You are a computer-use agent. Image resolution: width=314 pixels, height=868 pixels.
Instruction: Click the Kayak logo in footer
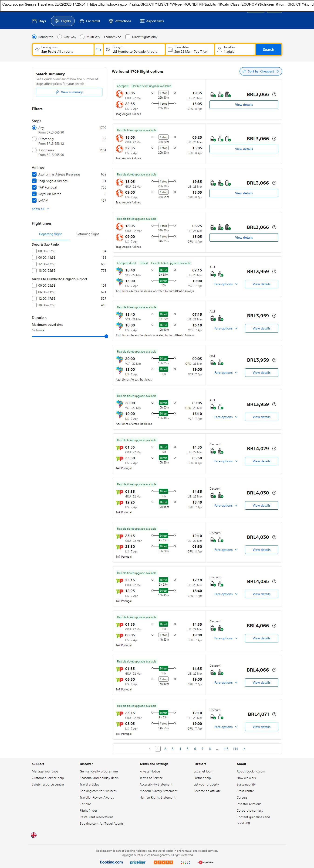163,862
